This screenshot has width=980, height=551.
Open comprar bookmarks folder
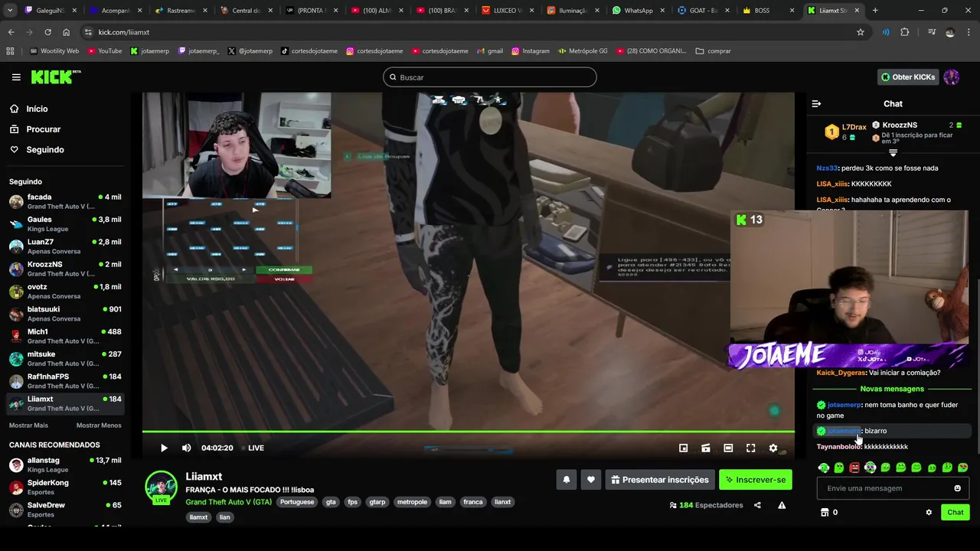tap(714, 51)
